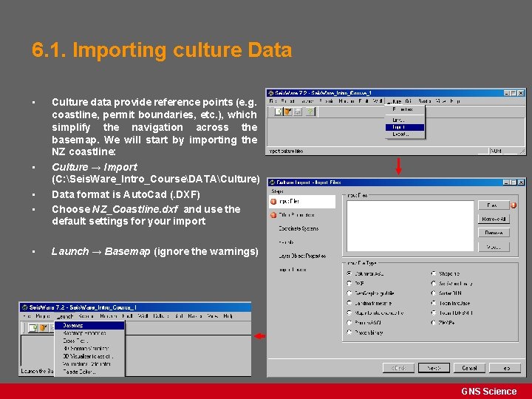Choose Basemap Properties in Launch dropdown
This screenshot has height=399, width=532.
coord(89,333)
